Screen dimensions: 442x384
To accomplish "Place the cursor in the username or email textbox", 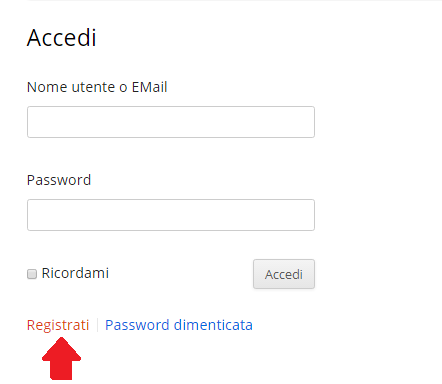I will (x=171, y=122).
